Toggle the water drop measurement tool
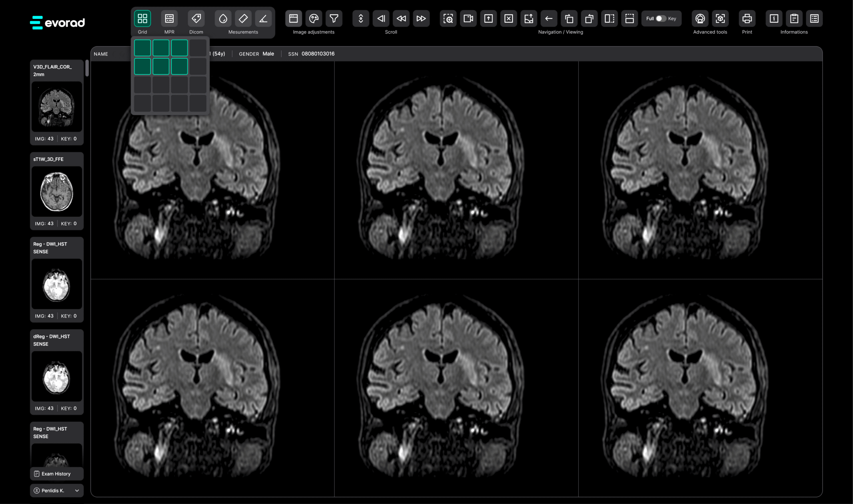 (223, 18)
